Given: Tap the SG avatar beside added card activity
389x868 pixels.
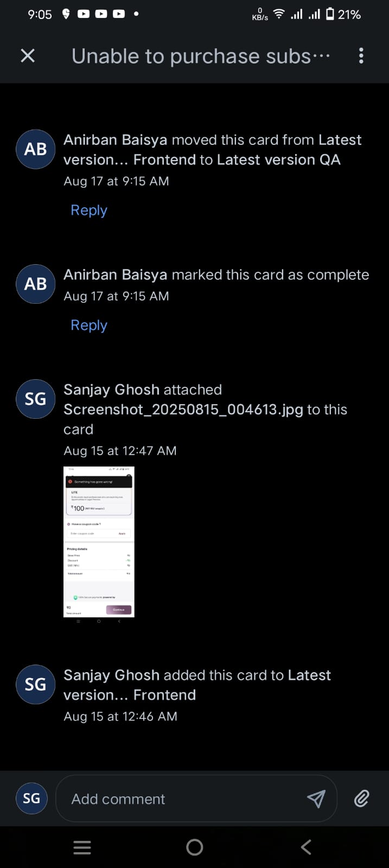Looking at the screenshot, I should 36,685.
